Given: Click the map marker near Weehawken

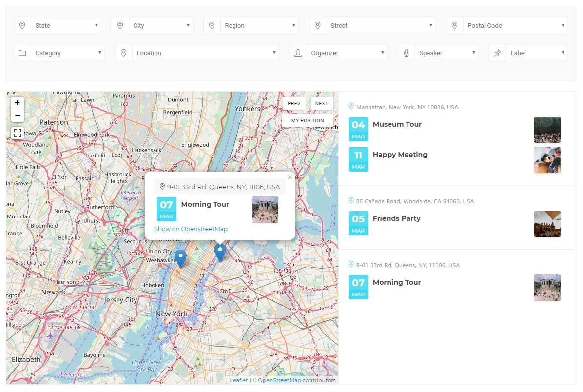Looking at the screenshot, I should (x=180, y=257).
